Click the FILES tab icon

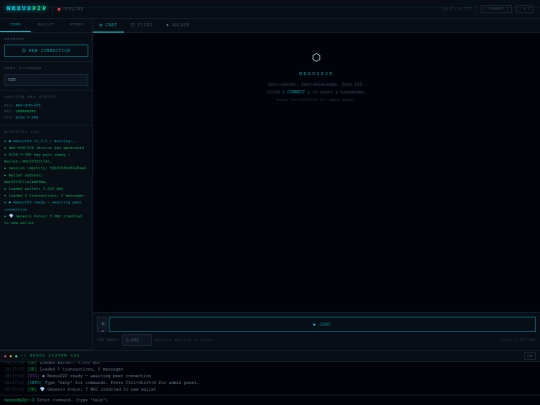[133, 25]
